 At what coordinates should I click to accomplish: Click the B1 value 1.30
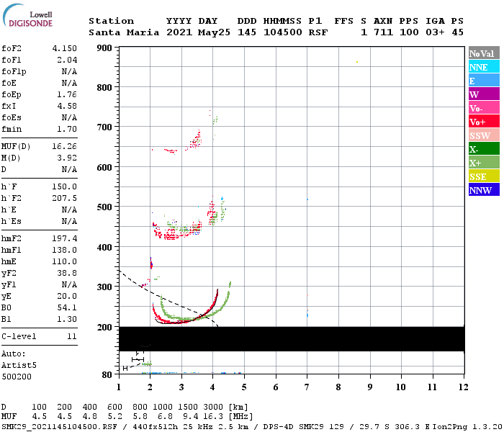[x=67, y=319]
